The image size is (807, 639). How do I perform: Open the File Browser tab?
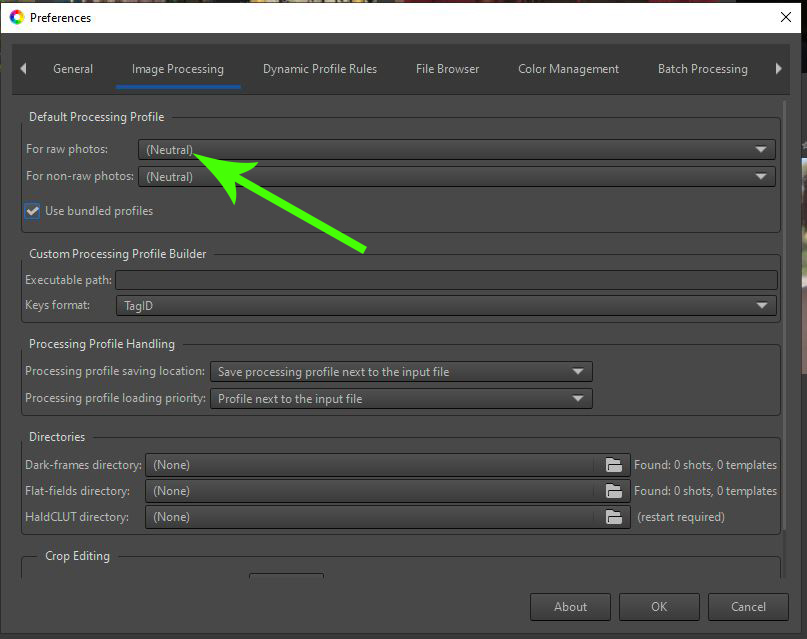pos(447,69)
